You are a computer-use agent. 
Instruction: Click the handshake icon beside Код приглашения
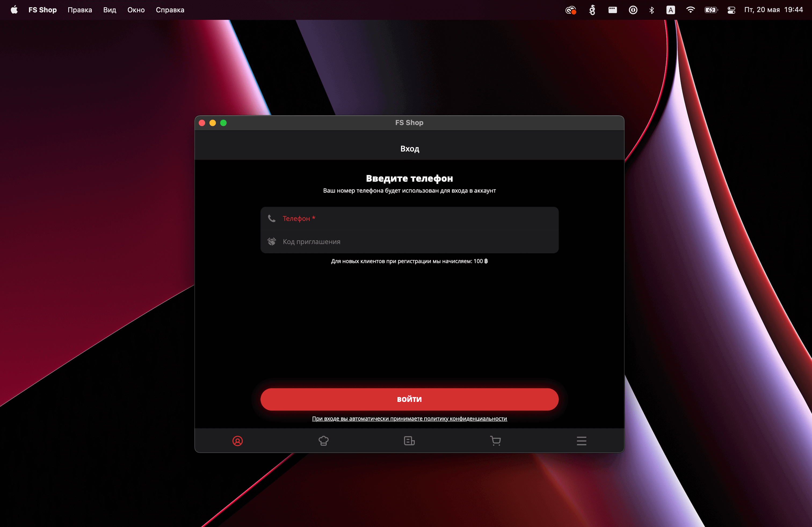click(271, 241)
